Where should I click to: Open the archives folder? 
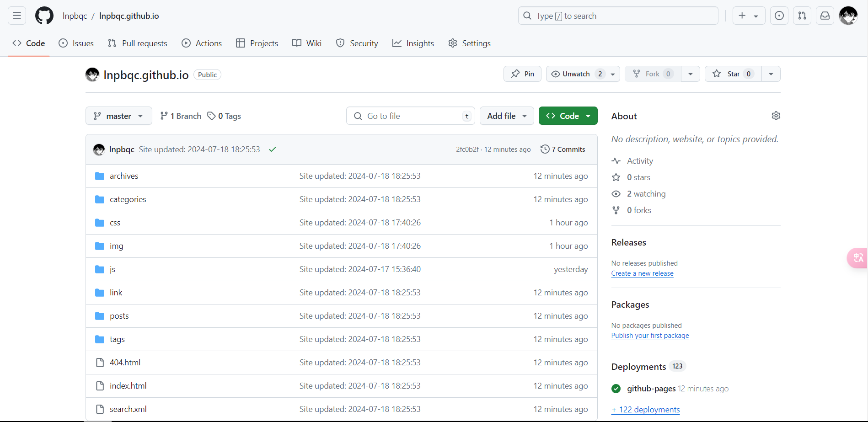(x=124, y=176)
